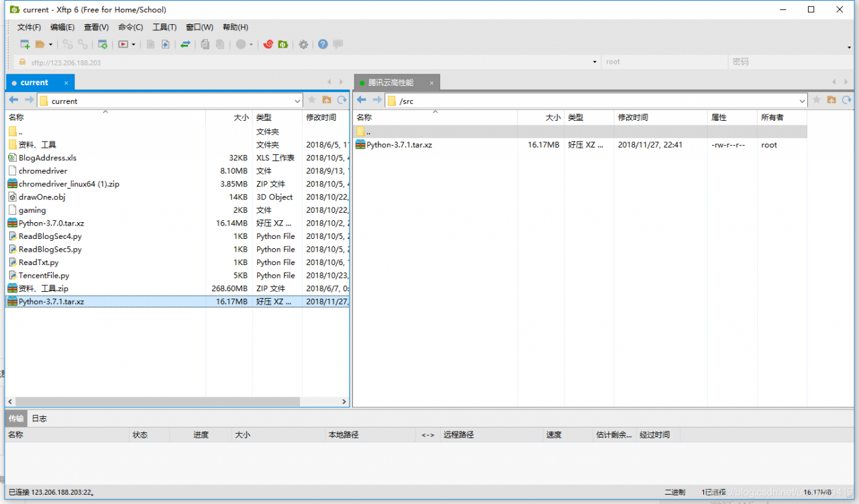Expand local path dropdown showing current

pyautogui.click(x=297, y=101)
